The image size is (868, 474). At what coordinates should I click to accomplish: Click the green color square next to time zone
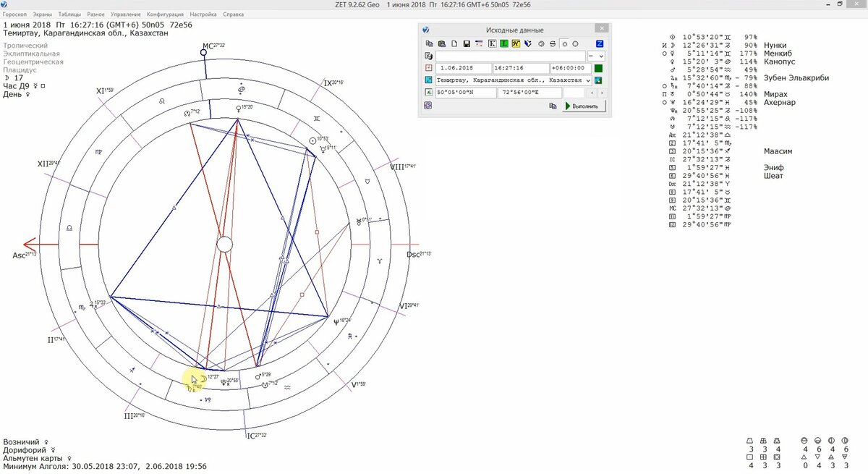click(598, 68)
